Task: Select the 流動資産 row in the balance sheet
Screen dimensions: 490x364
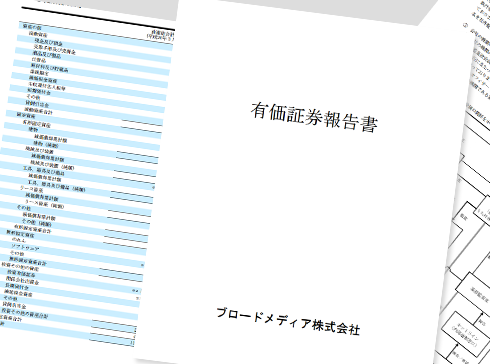Action: point(38,34)
